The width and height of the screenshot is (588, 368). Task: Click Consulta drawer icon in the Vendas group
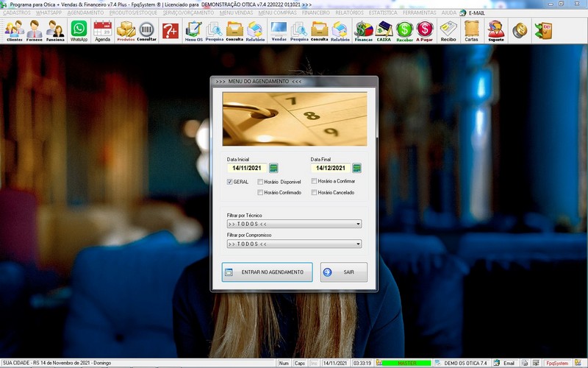click(x=320, y=31)
